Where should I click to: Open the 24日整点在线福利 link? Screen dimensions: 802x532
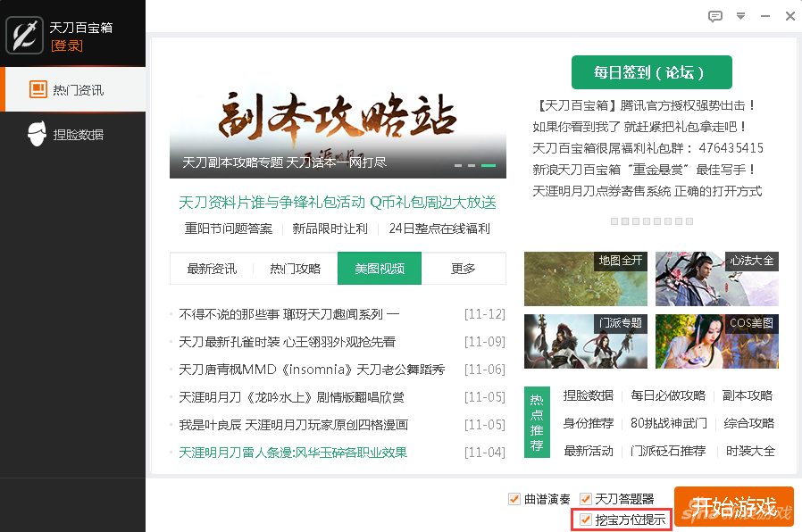(x=439, y=229)
